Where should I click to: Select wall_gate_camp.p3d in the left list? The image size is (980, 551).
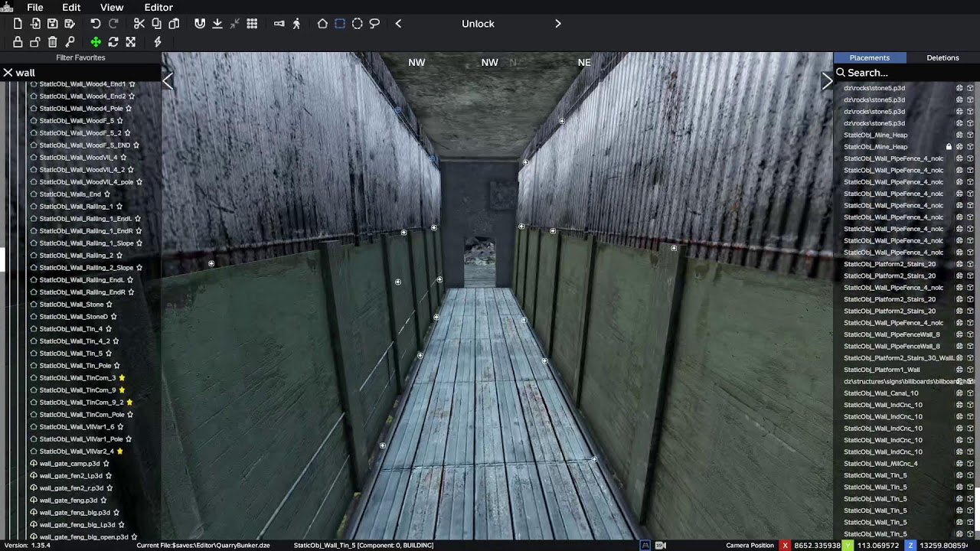tap(70, 464)
